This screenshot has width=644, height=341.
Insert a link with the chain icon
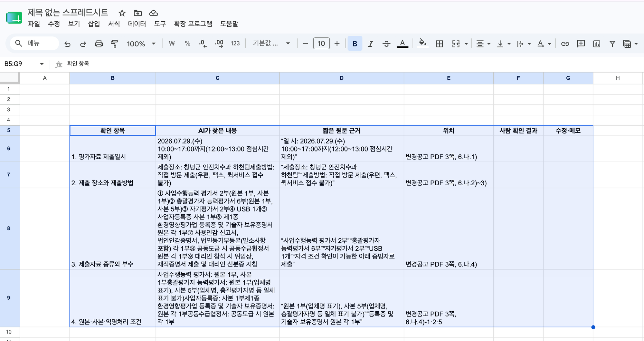(x=565, y=44)
